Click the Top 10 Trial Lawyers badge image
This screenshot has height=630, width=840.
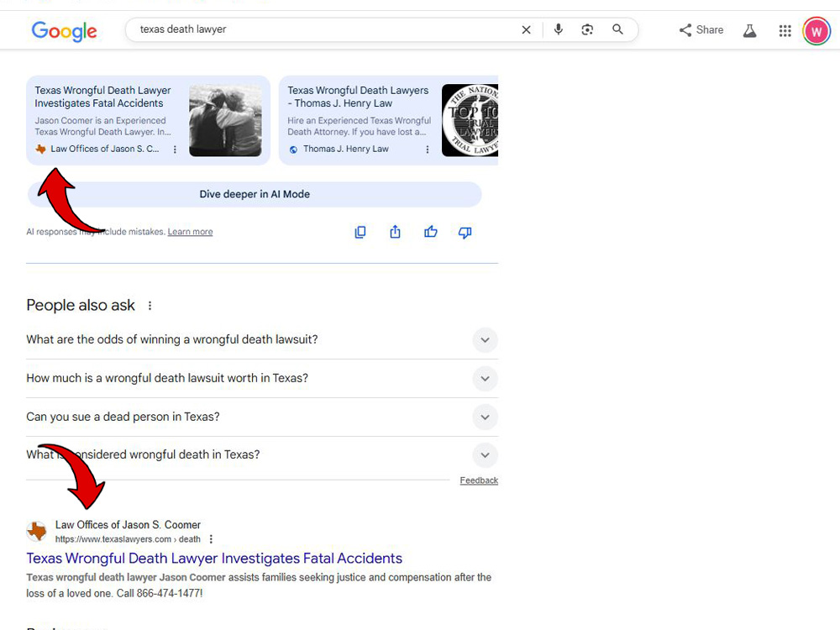click(x=470, y=120)
